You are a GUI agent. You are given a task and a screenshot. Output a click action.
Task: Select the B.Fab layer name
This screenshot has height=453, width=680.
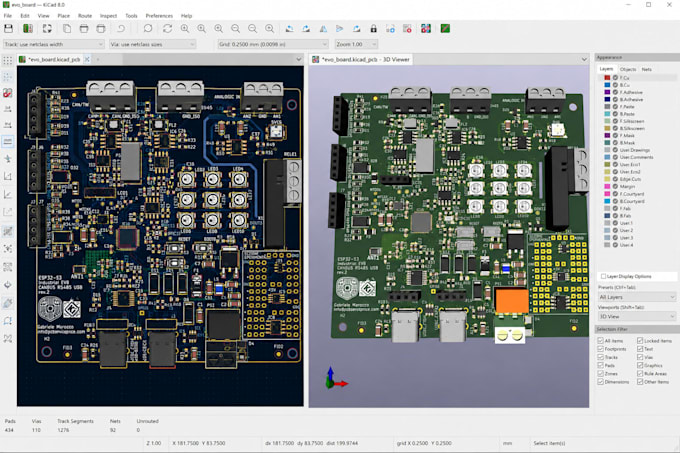click(x=625, y=215)
